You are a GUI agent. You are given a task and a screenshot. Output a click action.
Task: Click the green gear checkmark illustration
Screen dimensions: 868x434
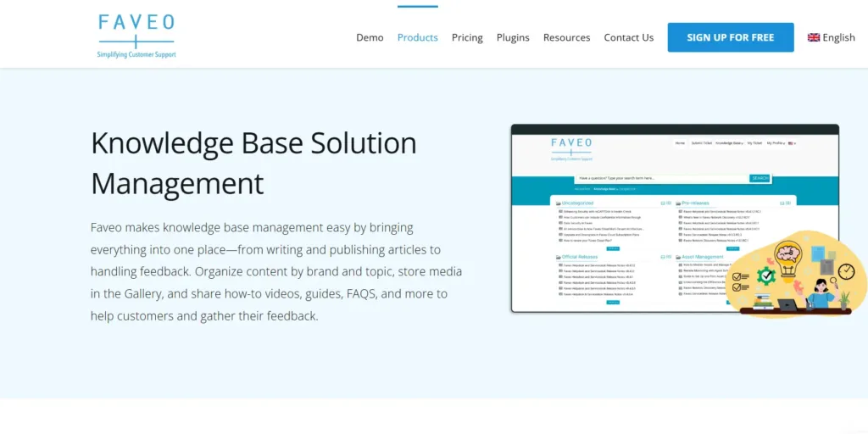[x=766, y=275]
